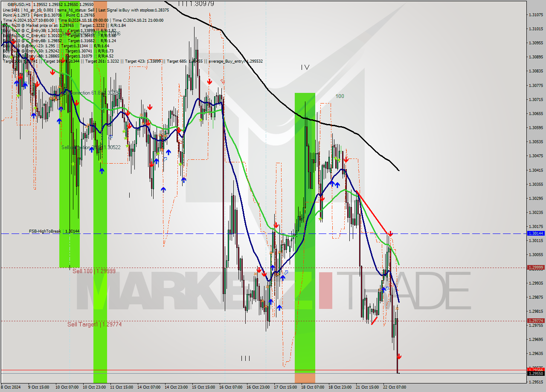Click the 10 Oct 23:00 time label
This screenshot has width=546, height=392.
pos(94,387)
